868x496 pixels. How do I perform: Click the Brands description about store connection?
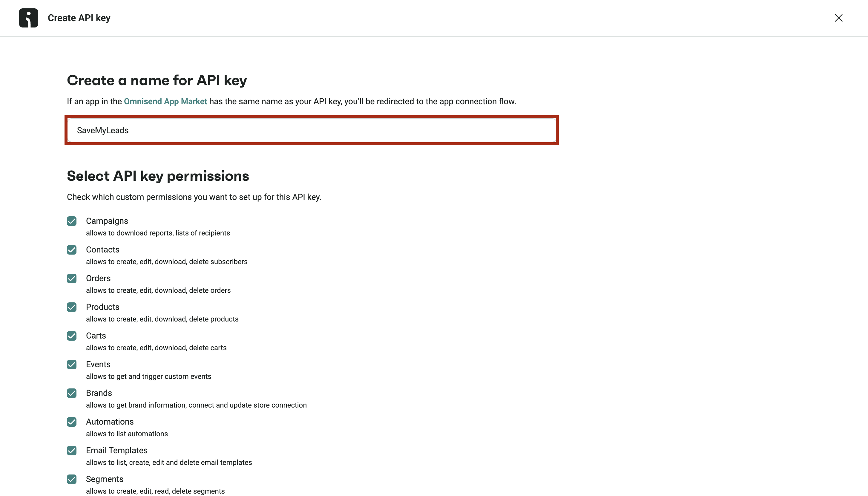coord(196,405)
